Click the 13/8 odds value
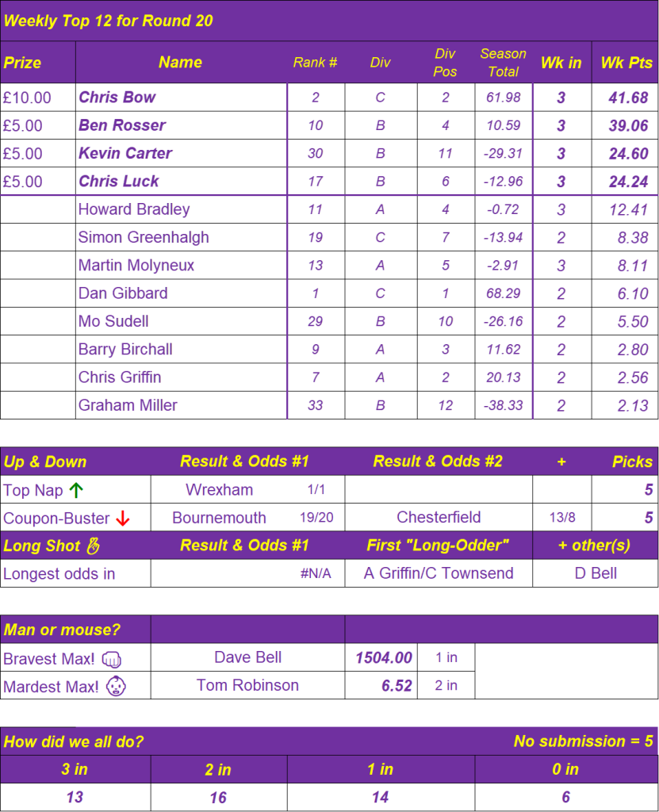Viewport: 659px width, 812px height. click(x=562, y=517)
